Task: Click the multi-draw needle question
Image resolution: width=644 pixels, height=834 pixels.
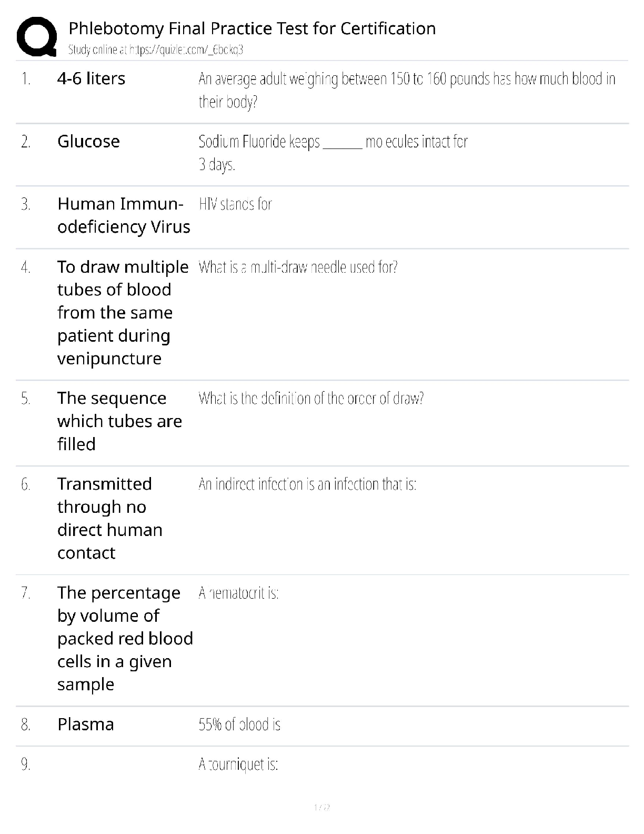Action: [x=298, y=267]
